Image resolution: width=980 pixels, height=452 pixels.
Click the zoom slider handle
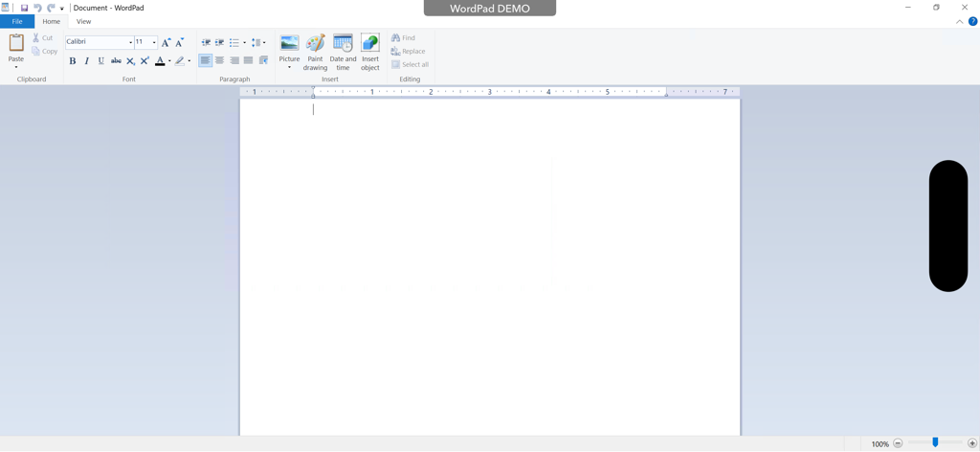[x=935, y=442]
